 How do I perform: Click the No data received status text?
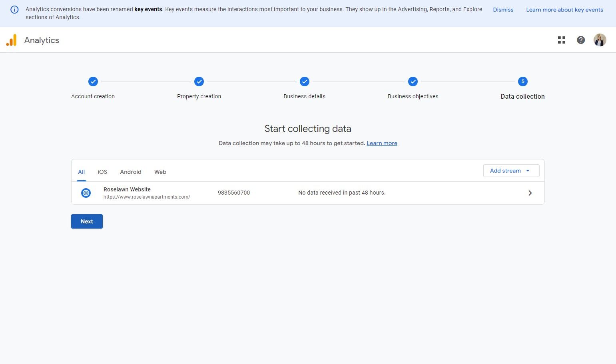point(342,193)
